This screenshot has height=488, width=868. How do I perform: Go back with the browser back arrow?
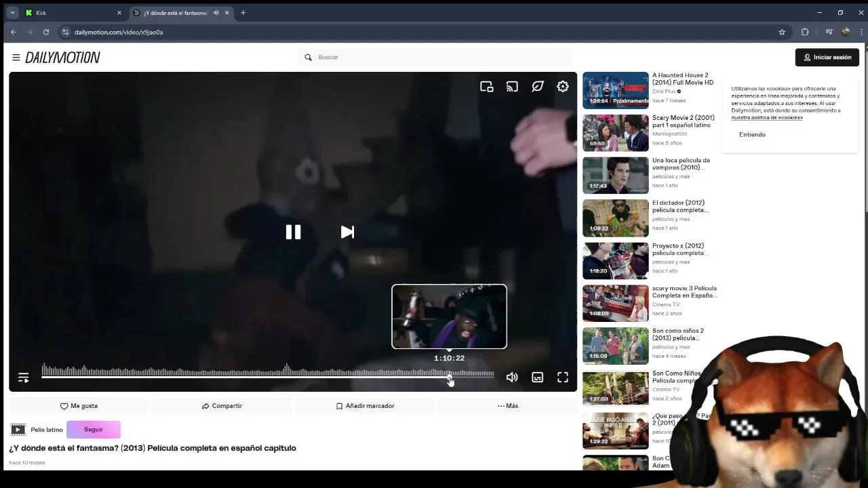14,32
